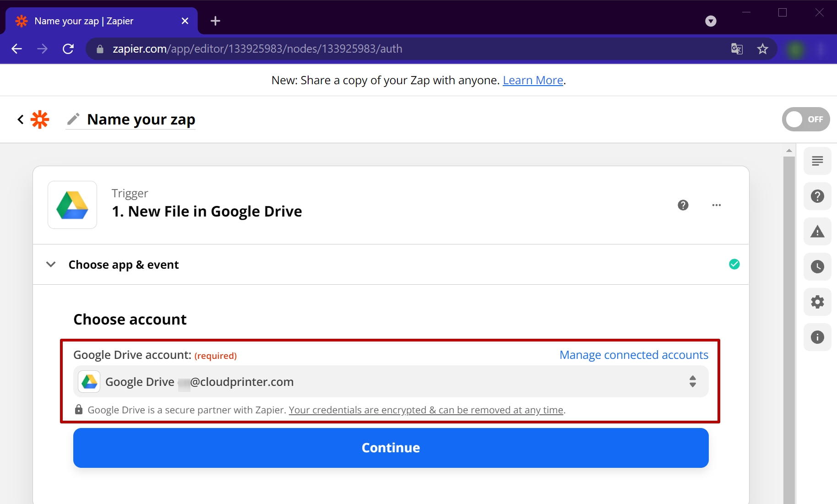Screen dimensions: 837x504
Task: Go back using the header chevron arrow
Action: [x=21, y=119]
